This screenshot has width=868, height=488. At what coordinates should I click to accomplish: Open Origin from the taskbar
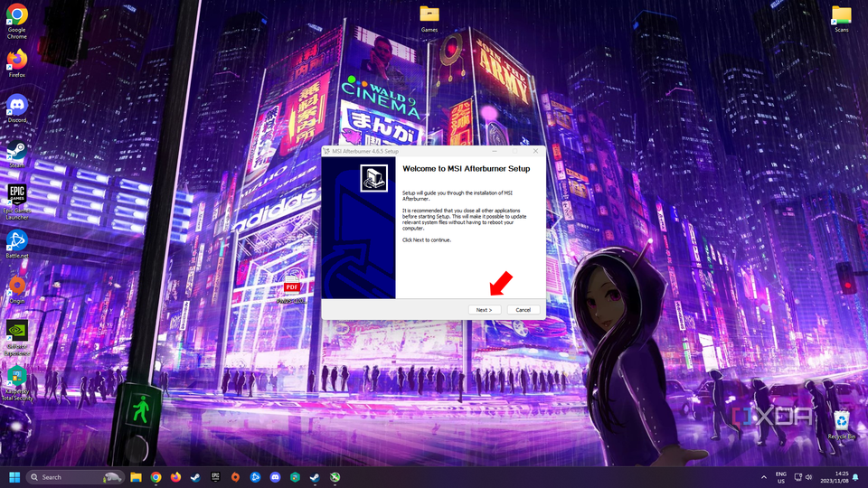(235, 477)
